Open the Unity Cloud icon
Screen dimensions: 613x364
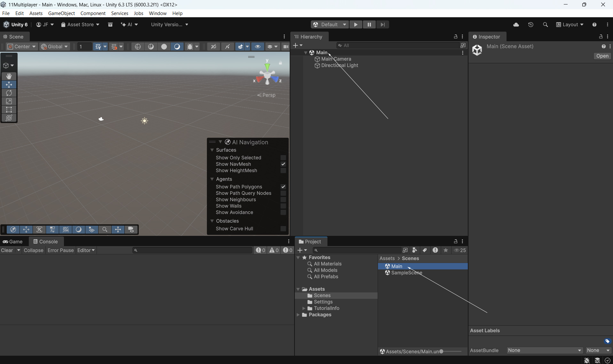pos(516,25)
